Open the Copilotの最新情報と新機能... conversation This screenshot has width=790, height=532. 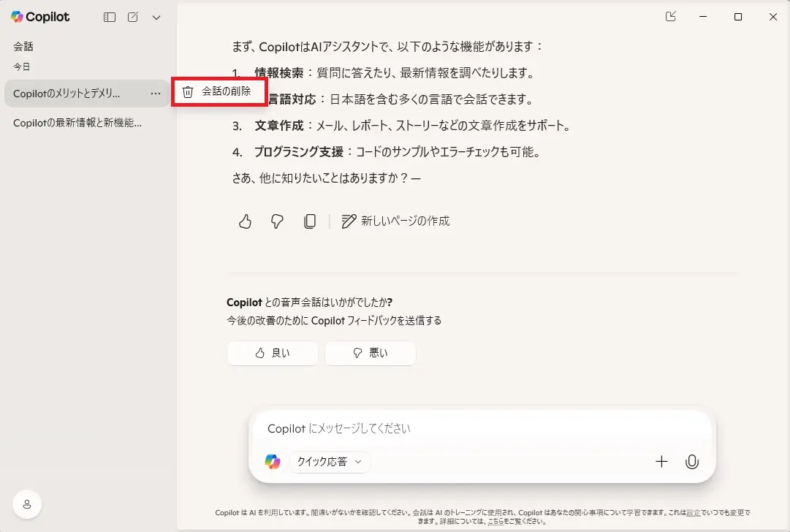[77, 123]
